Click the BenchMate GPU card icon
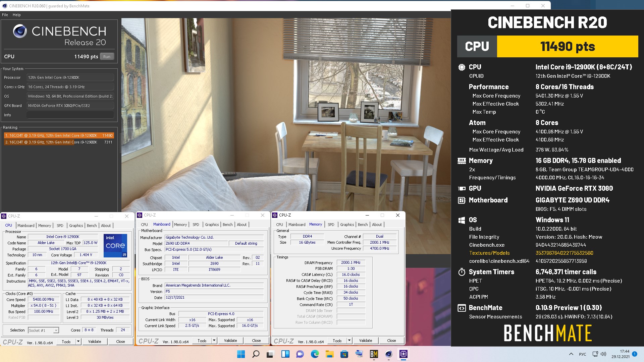The width and height of the screenshot is (644, 362). (x=462, y=188)
